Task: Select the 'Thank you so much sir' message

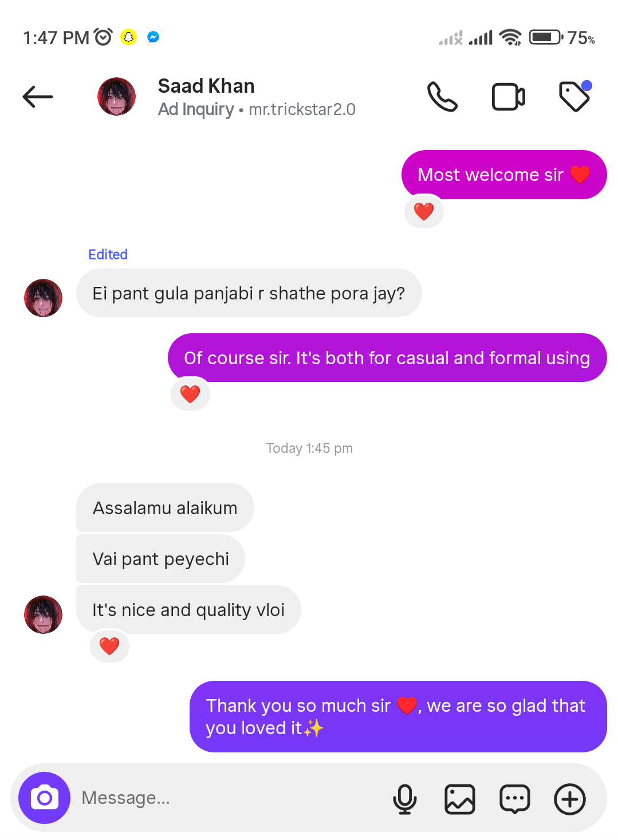Action: [x=398, y=716]
